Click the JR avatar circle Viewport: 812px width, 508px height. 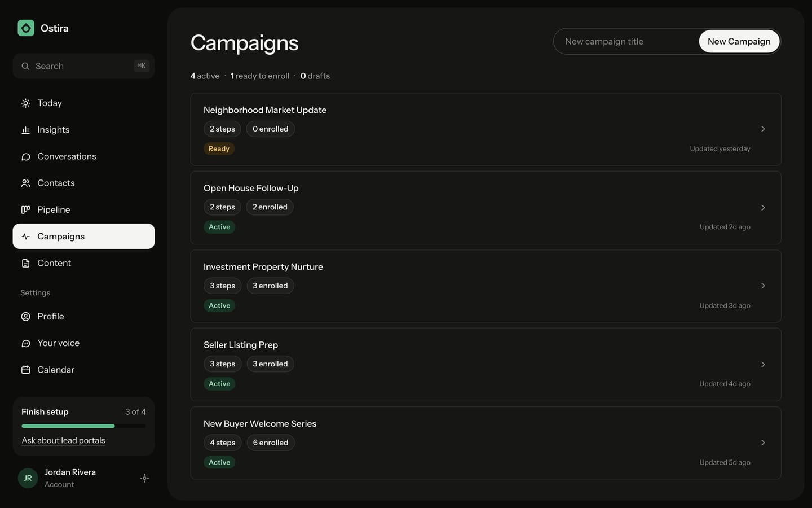[28, 478]
